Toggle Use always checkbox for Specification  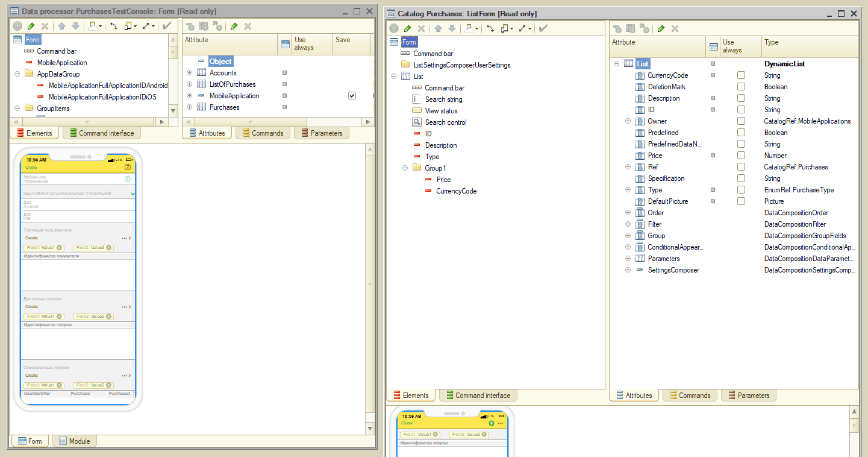741,178
